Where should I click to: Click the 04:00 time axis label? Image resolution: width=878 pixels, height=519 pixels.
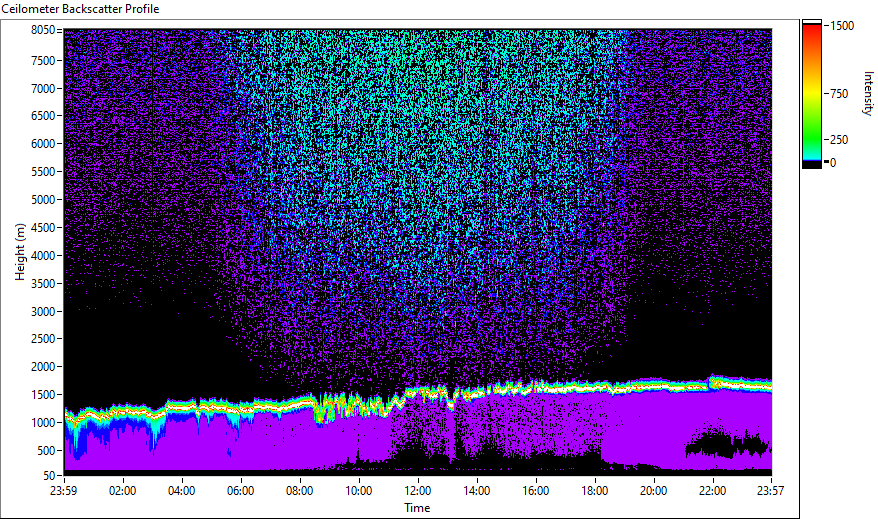[x=181, y=491]
